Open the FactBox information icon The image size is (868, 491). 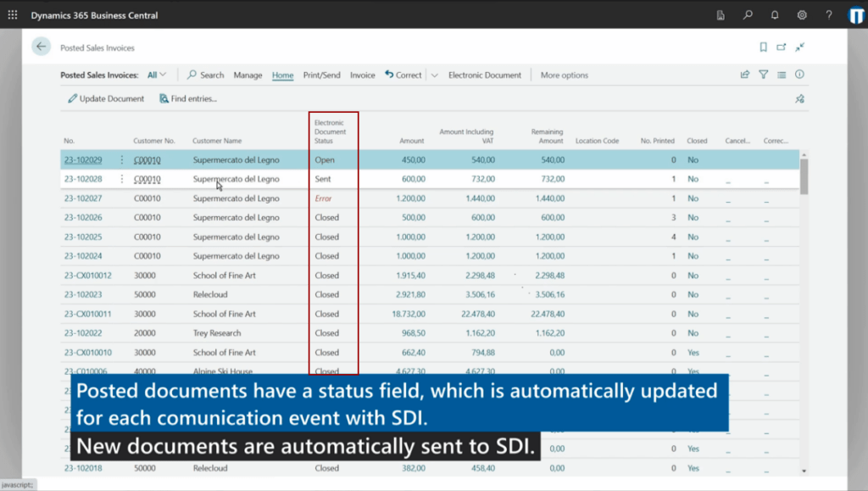point(799,74)
